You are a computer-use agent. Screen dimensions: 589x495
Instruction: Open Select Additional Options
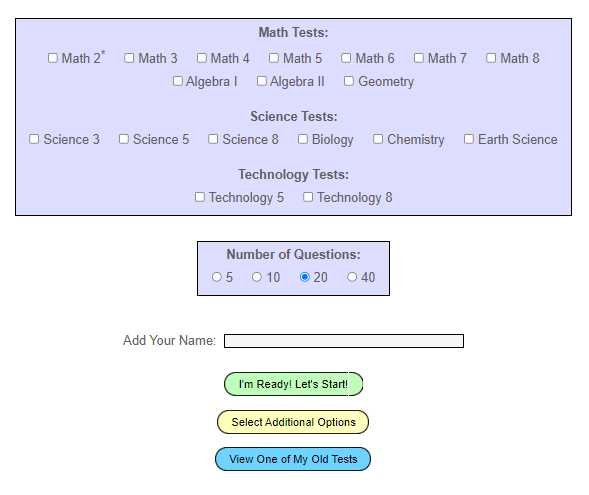(x=293, y=422)
